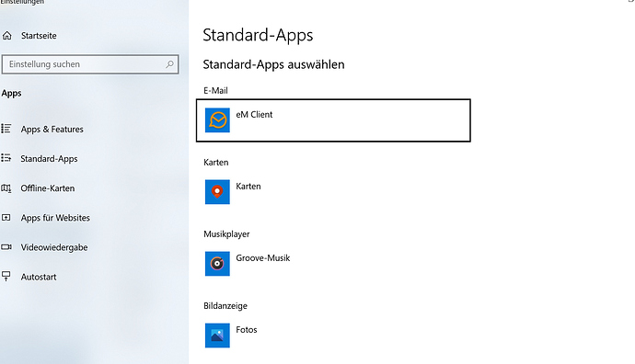Click the search magnifier icon
The width and height of the screenshot is (635, 364).
point(169,64)
